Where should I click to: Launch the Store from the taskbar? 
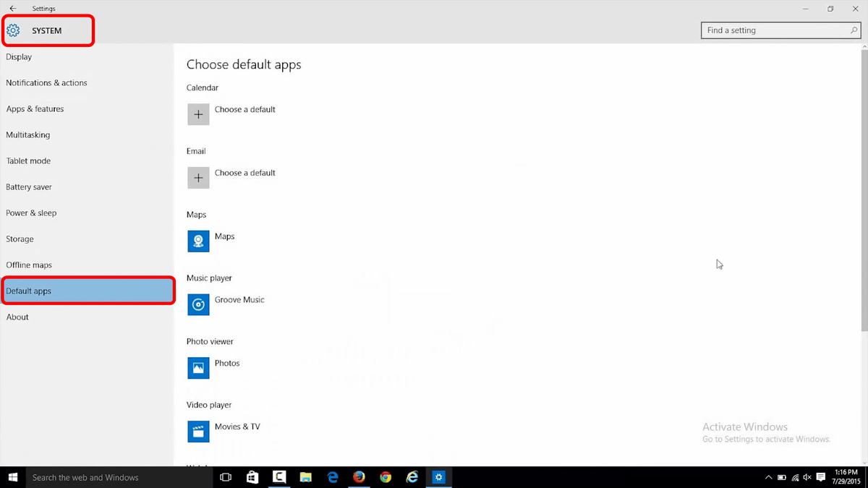[252, 477]
